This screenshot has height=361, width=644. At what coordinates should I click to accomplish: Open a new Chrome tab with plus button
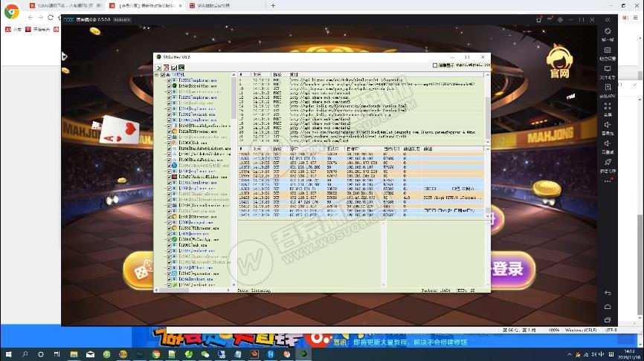[x=273, y=6]
